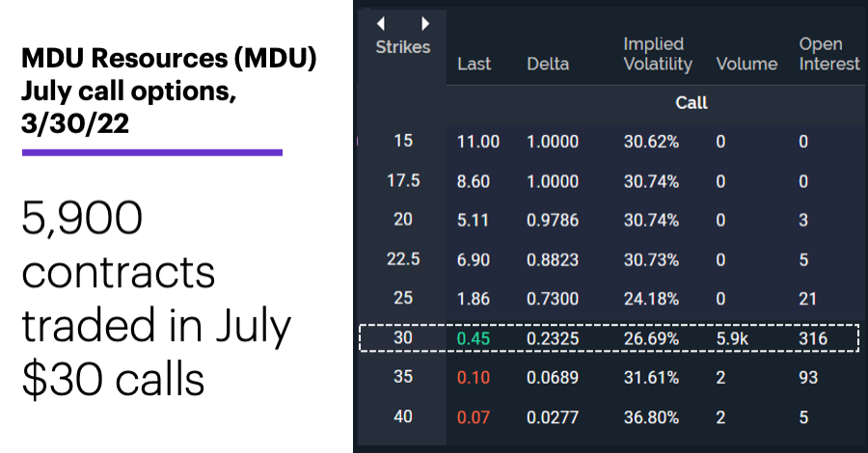The image size is (868, 453).
Task: Click the Implied Volatility header
Action: tap(658, 54)
